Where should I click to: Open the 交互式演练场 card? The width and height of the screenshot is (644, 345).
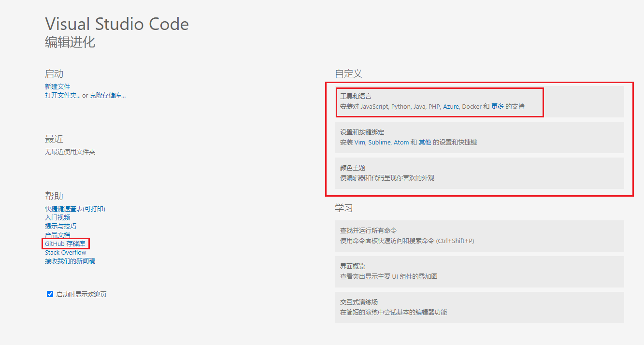click(480, 307)
